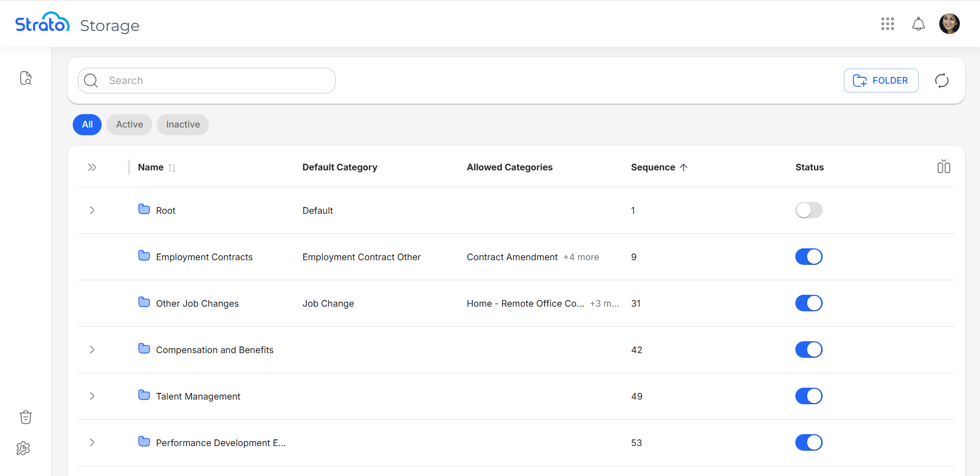
Task: Expand the Root folder row
Action: pos(92,210)
